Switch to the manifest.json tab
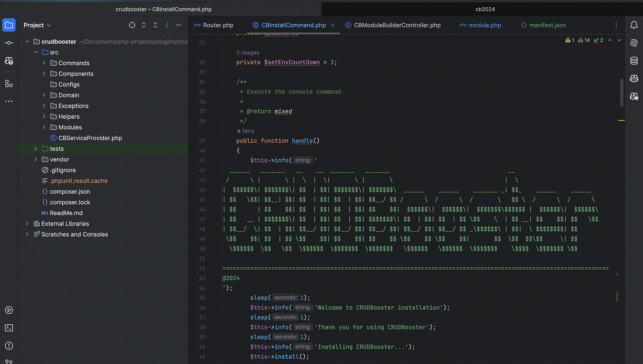Image resolution: width=643 pixels, height=364 pixels. (x=547, y=25)
